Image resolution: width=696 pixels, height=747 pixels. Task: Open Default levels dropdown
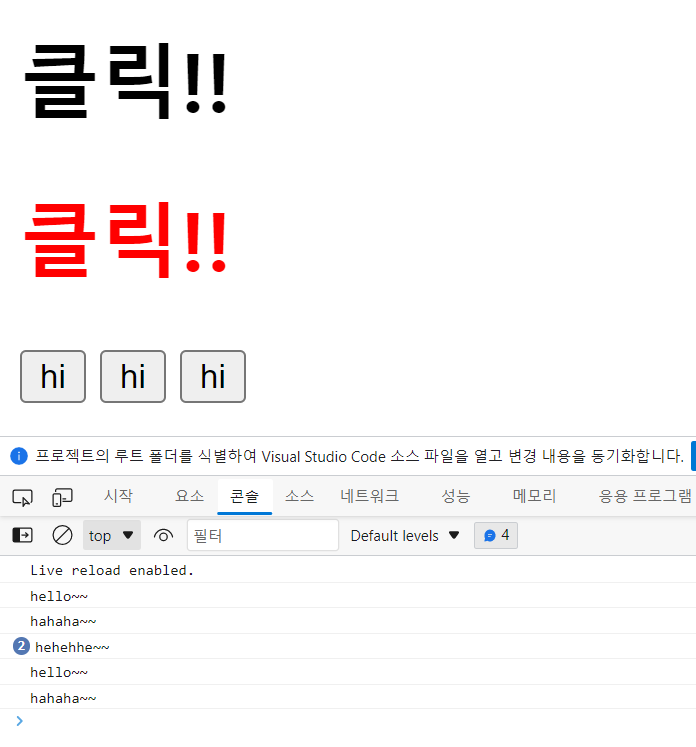[405, 536]
